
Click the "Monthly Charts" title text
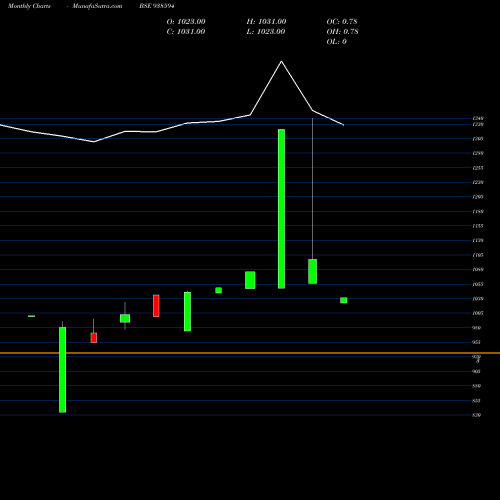(x=29, y=6)
